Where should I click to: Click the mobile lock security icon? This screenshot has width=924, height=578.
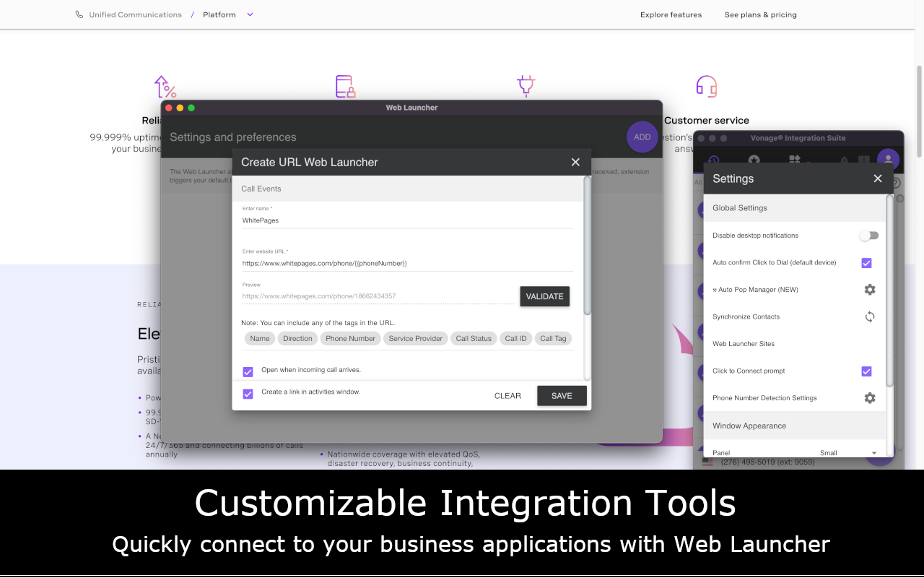click(x=346, y=87)
